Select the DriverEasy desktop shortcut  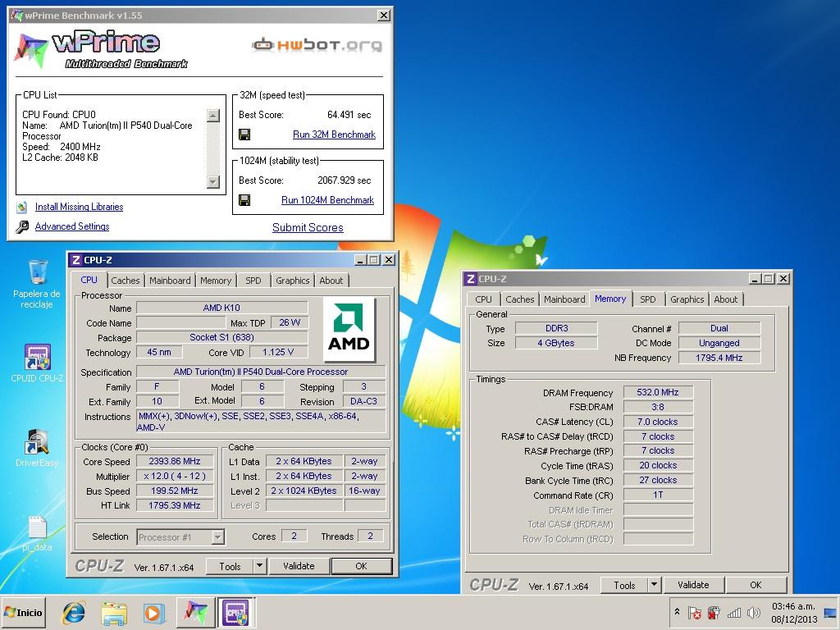point(37,448)
